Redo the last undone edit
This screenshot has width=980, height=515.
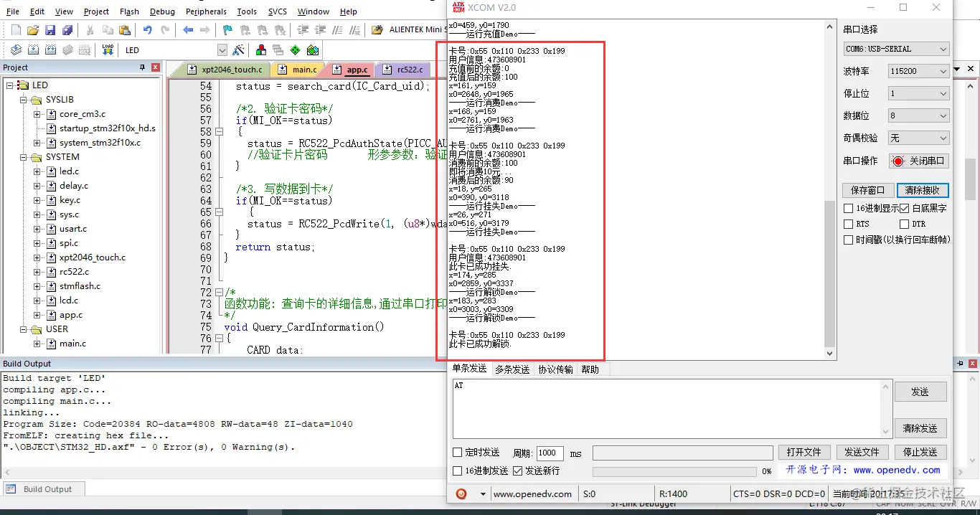click(165, 30)
